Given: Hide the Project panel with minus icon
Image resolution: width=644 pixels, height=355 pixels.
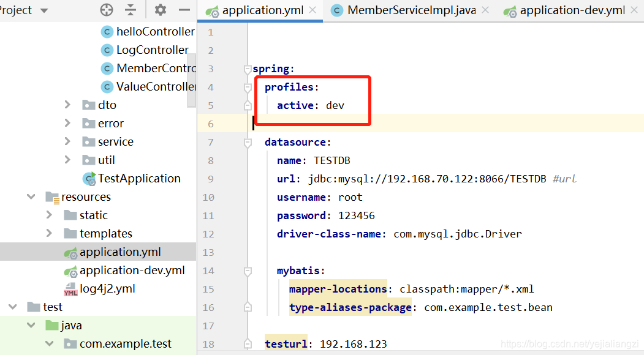Looking at the screenshot, I should click(x=184, y=10).
